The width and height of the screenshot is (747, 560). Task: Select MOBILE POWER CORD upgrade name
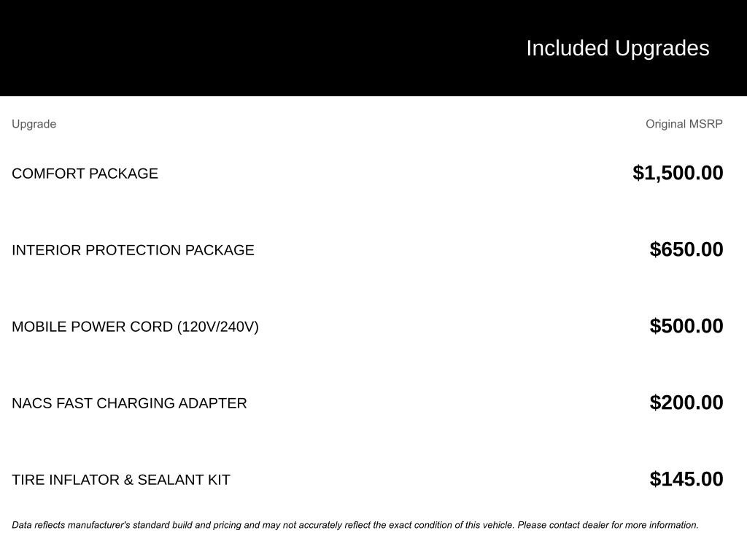[93, 327]
